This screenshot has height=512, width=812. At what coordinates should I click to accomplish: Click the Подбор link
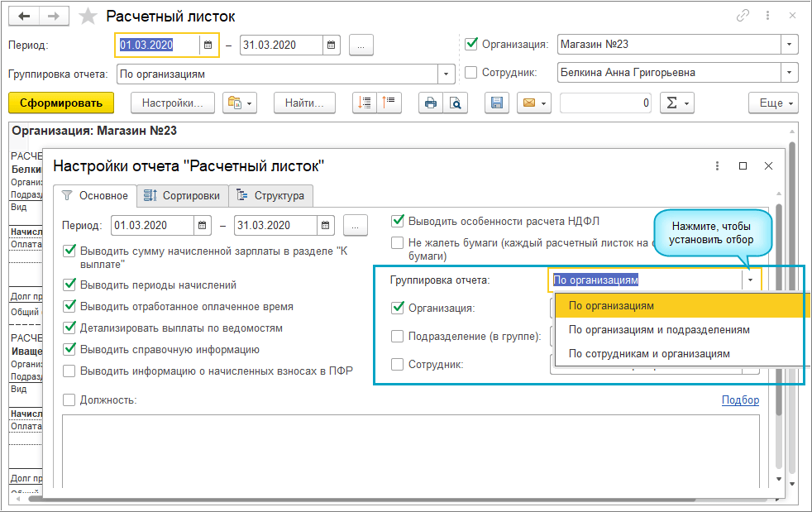point(739,400)
